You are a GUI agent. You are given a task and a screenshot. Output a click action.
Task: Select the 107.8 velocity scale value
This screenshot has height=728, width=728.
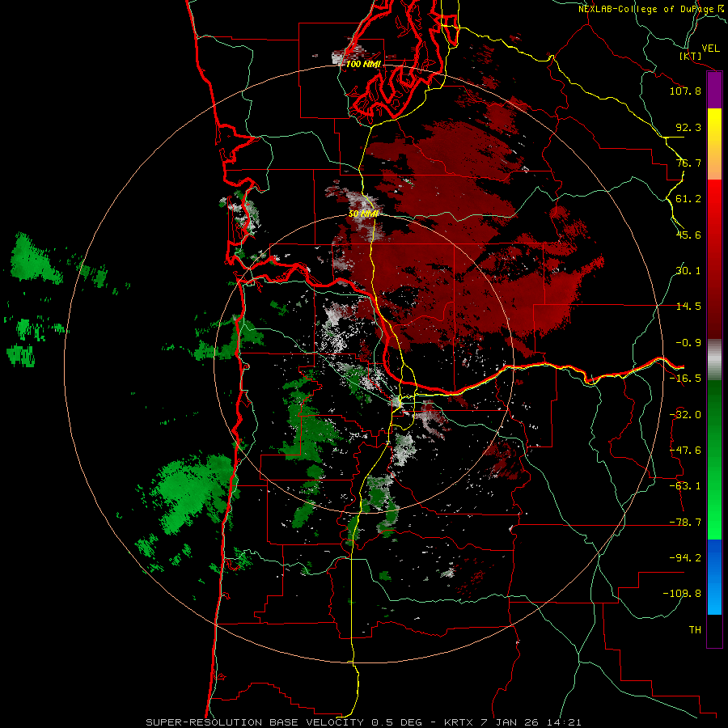click(x=685, y=91)
